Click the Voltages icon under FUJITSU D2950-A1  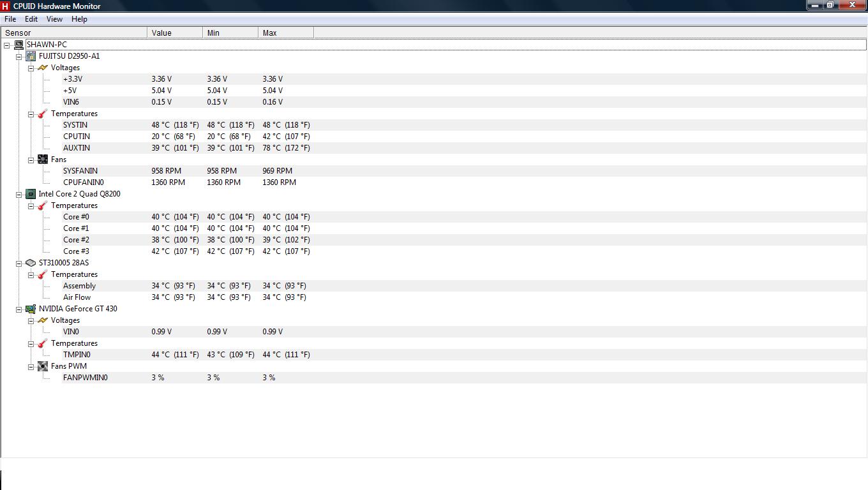click(x=43, y=68)
